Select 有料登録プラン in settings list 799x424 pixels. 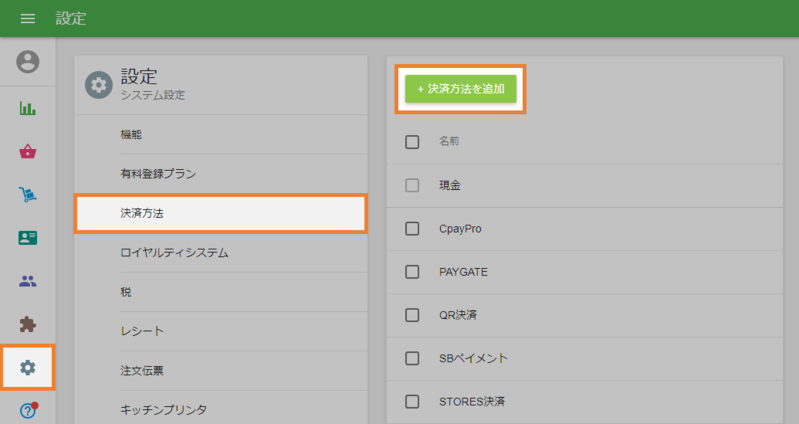click(x=158, y=174)
